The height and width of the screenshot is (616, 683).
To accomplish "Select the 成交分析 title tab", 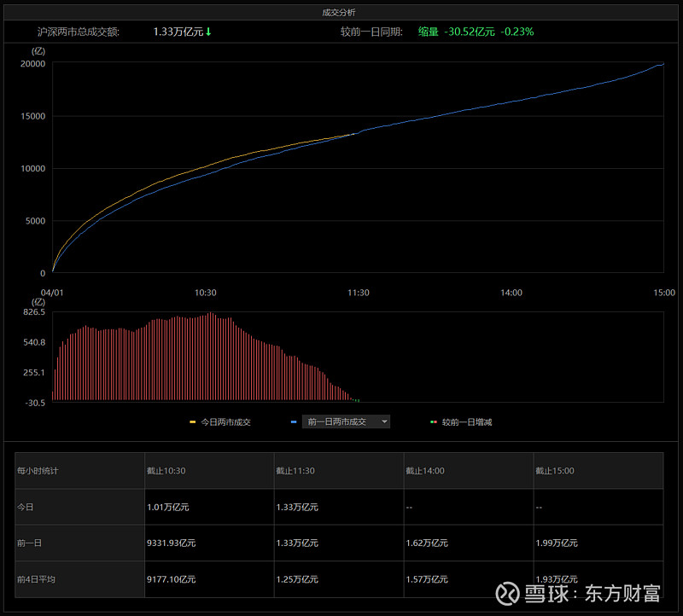I will click(x=340, y=12).
